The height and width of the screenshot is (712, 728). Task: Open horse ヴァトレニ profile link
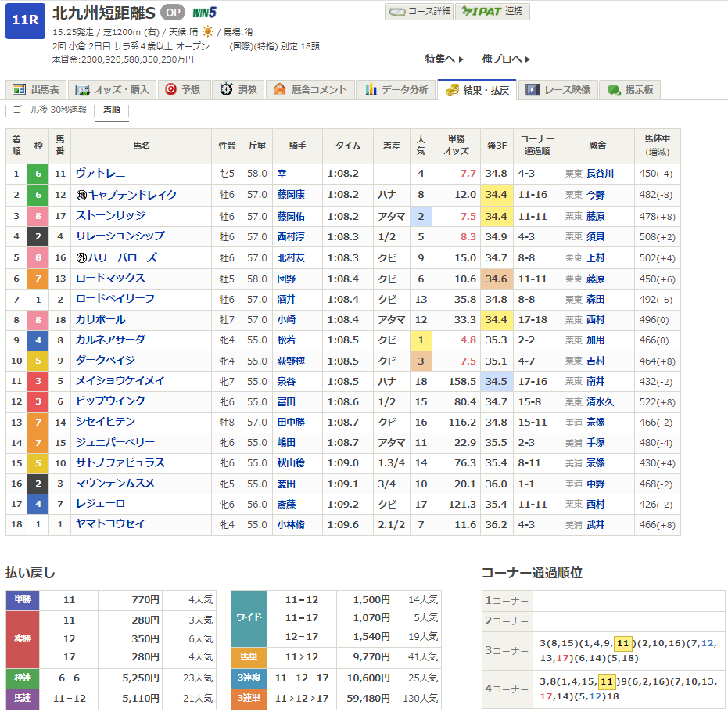pos(100,174)
